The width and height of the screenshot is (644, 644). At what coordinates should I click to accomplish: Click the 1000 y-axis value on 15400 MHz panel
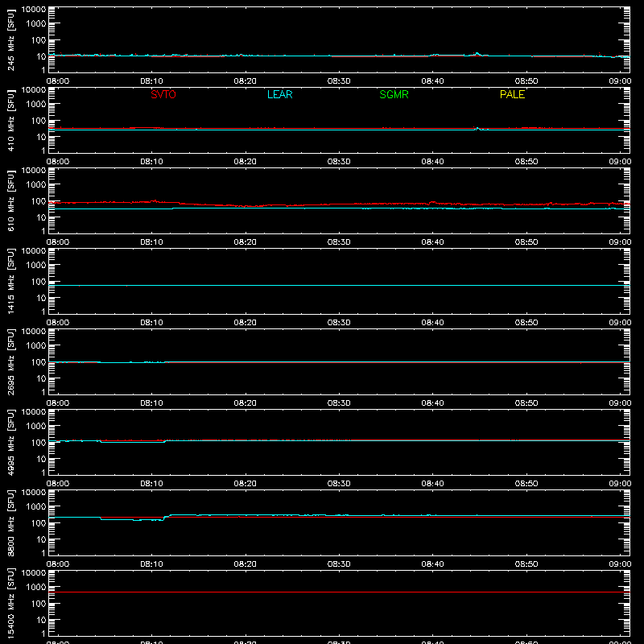pyautogui.click(x=36, y=588)
